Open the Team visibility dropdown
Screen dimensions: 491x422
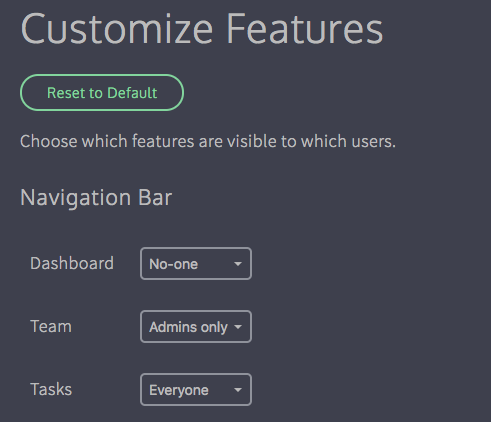196,327
